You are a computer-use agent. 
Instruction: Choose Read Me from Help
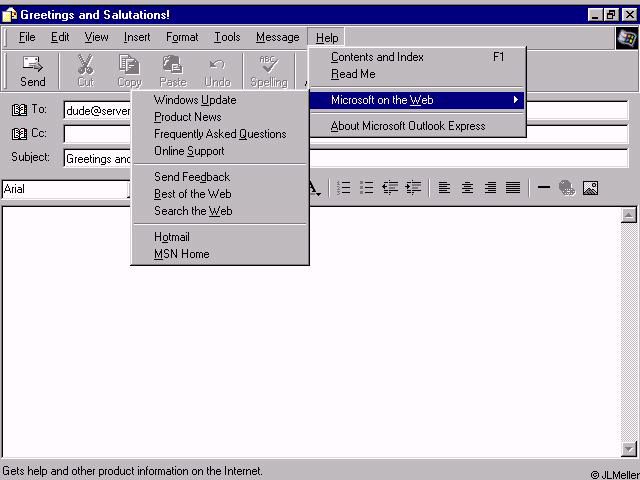click(x=417, y=74)
